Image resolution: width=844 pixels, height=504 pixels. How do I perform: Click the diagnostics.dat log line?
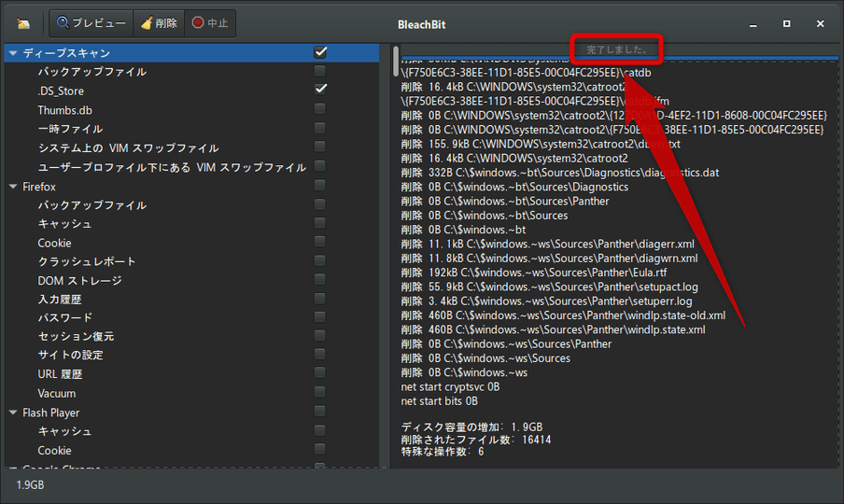[x=560, y=172]
